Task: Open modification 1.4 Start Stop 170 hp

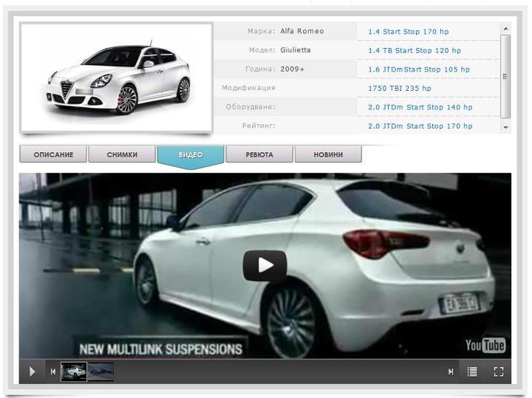Action: [408, 32]
